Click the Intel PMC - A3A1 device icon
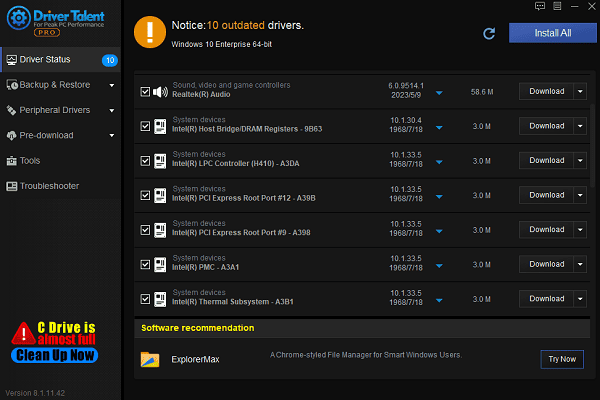 pyautogui.click(x=160, y=264)
